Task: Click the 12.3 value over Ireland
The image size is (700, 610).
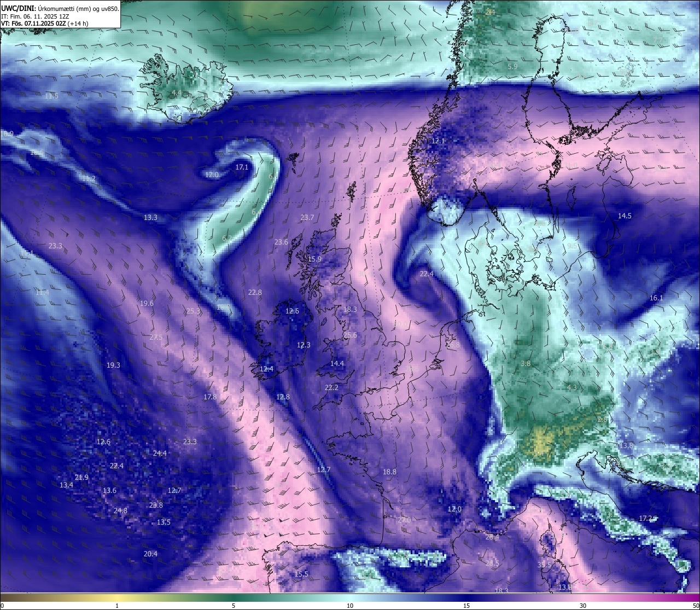Action: click(x=304, y=345)
